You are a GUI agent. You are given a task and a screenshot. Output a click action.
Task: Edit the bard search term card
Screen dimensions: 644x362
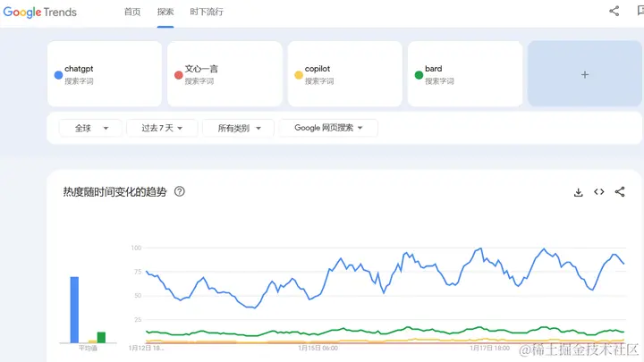click(x=465, y=74)
